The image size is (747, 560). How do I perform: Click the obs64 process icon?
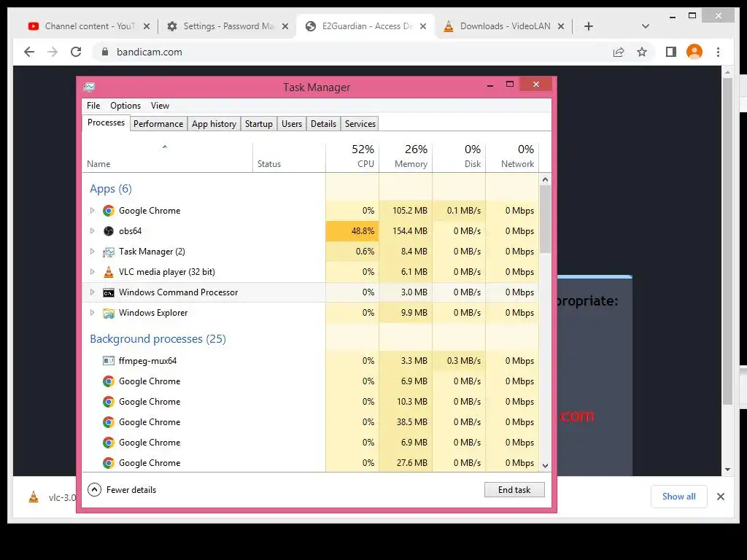click(x=109, y=231)
